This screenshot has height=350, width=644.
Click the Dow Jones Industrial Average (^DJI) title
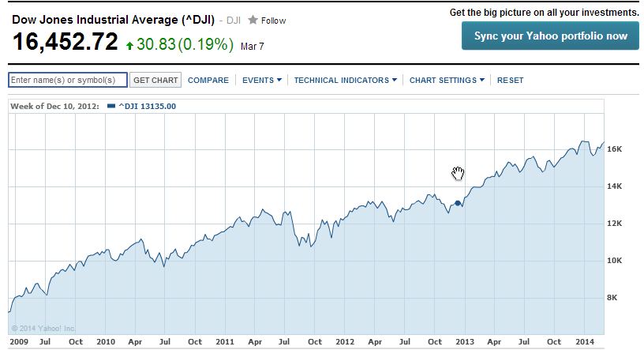pos(114,20)
